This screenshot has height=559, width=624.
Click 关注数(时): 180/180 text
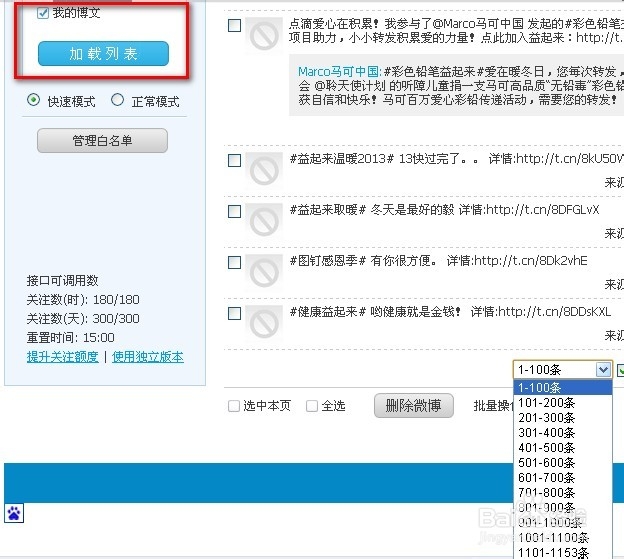(x=83, y=300)
